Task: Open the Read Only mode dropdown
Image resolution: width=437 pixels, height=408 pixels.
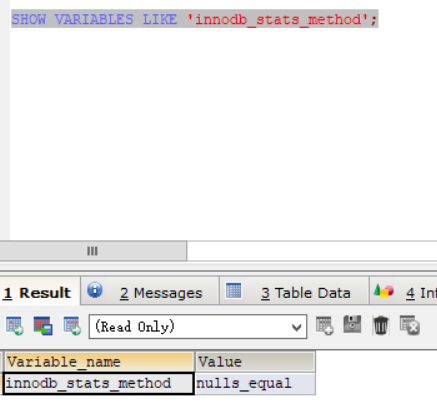Action: [198, 327]
